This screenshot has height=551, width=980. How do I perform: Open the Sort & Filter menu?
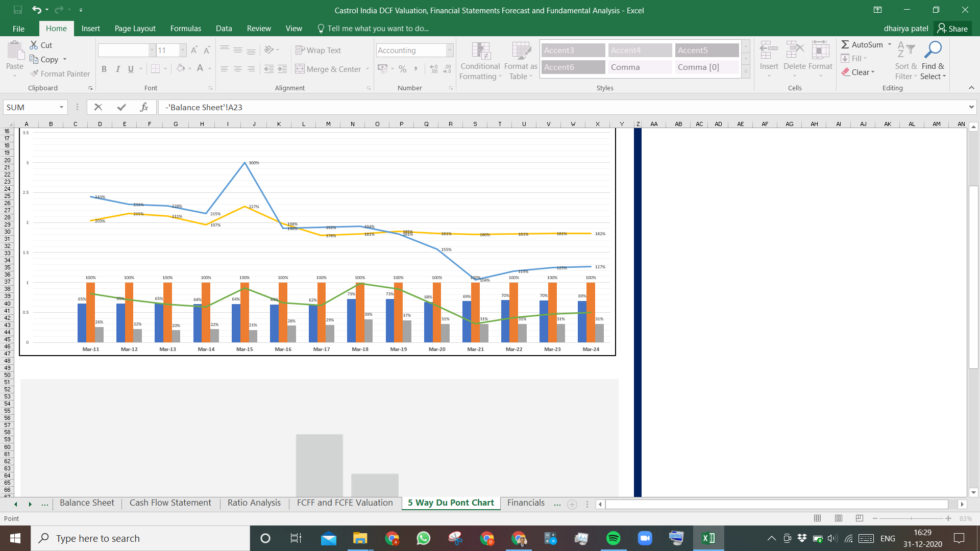[906, 61]
